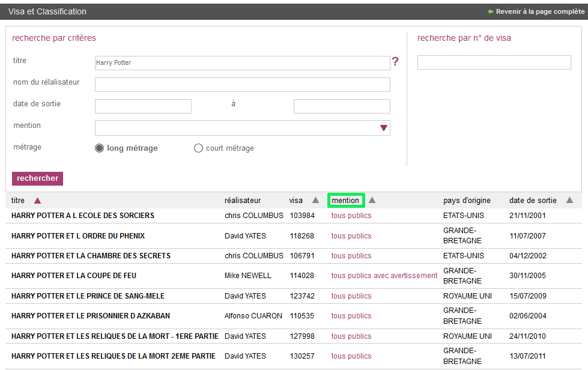Viewport: 588px width, 370px height.
Task: Sort results by mention arrow icon
Action: 372,201
